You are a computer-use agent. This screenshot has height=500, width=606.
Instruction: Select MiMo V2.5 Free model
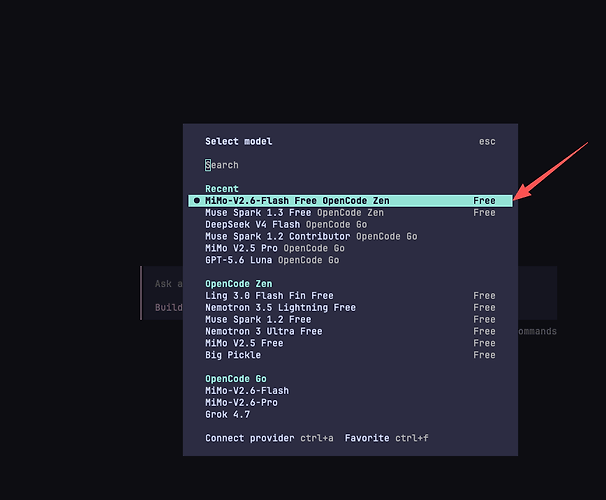tap(350, 343)
